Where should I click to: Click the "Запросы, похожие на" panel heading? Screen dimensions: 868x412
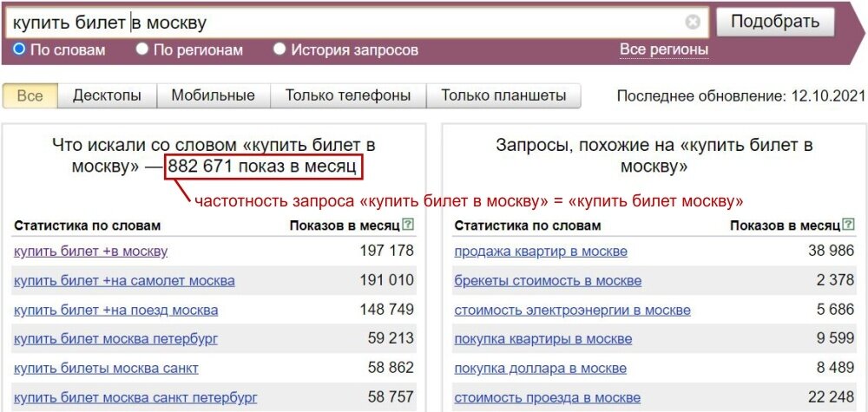pos(654,155)
